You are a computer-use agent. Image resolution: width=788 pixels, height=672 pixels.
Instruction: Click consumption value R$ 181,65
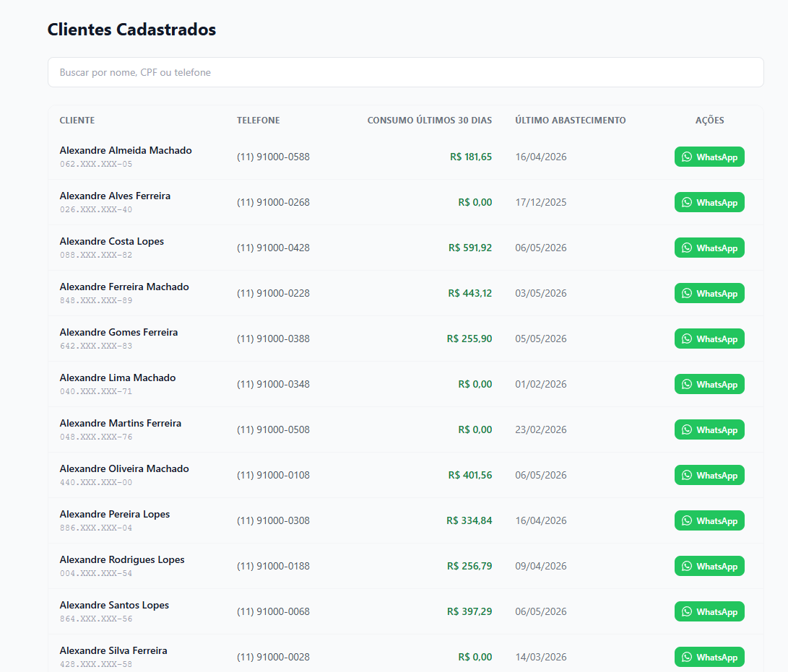pyautogui.click(x=471, y=157)
